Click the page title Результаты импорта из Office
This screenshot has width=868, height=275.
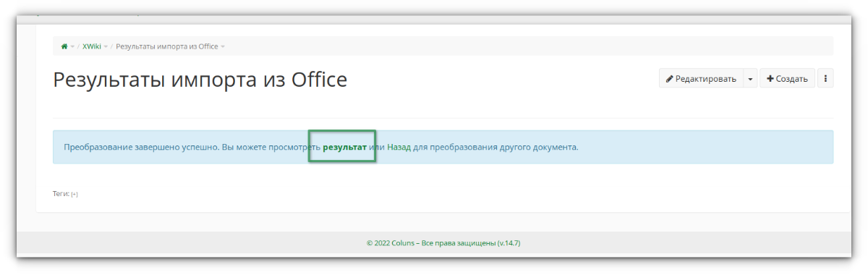[200, 79]
